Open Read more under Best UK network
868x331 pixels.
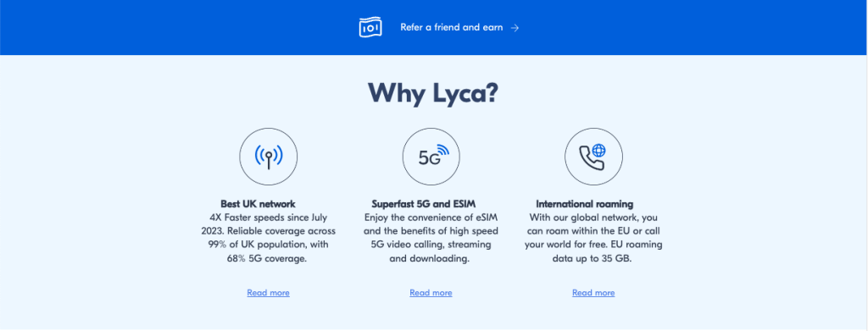pyautogui.click(x=269, y=293)
